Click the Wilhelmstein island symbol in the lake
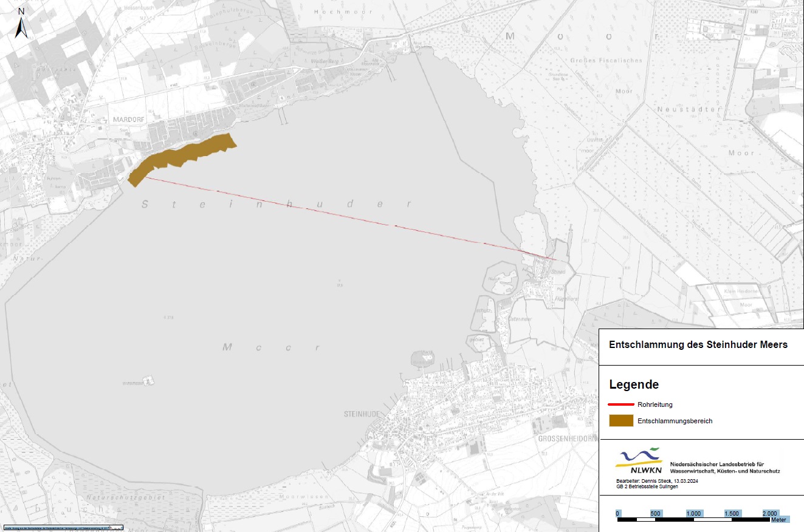 coord(148,381)
